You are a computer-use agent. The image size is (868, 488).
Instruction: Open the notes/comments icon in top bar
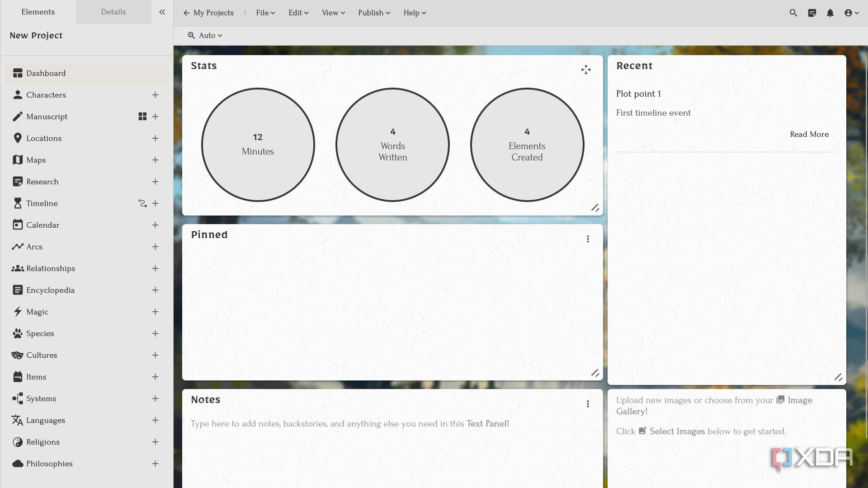tap(812, 13)
